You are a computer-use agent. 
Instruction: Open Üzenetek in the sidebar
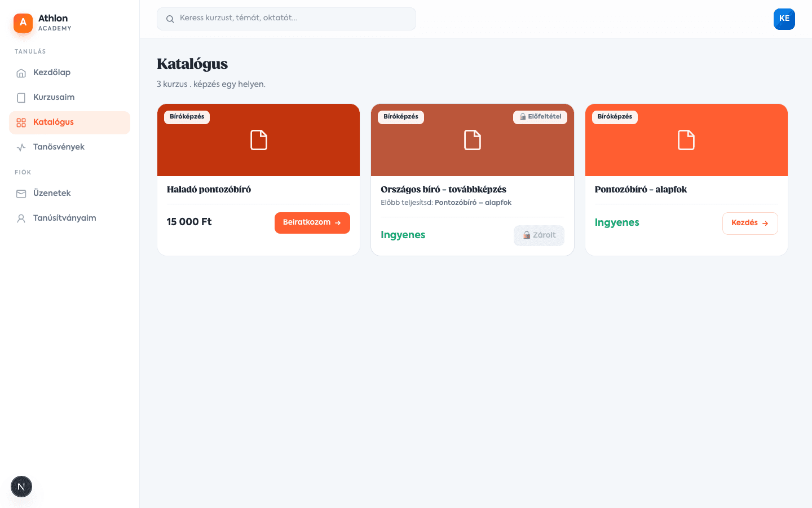[69, 194]
